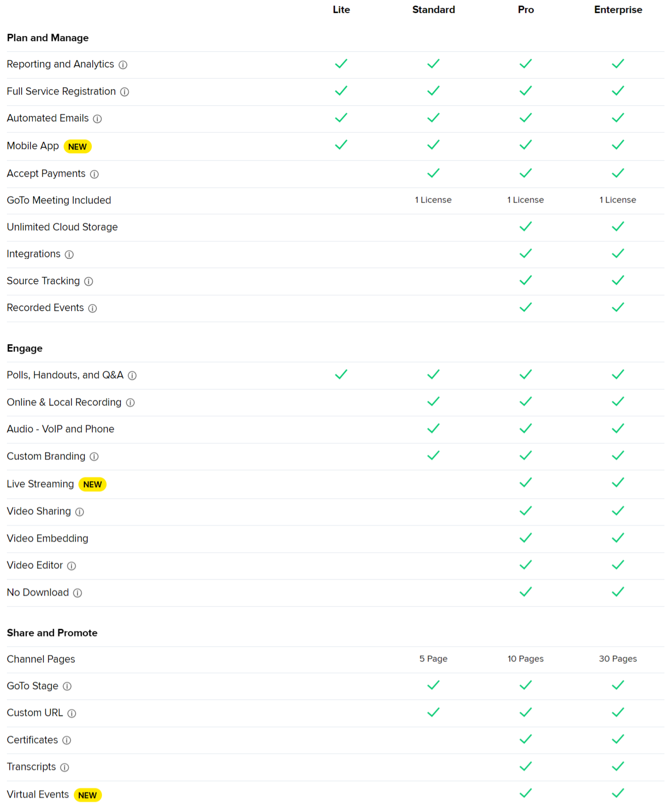Click Lite checkmark for Mobile App
Image resolution: width=672 pixels, height=808 pixels.
click(x=341, y=145)
